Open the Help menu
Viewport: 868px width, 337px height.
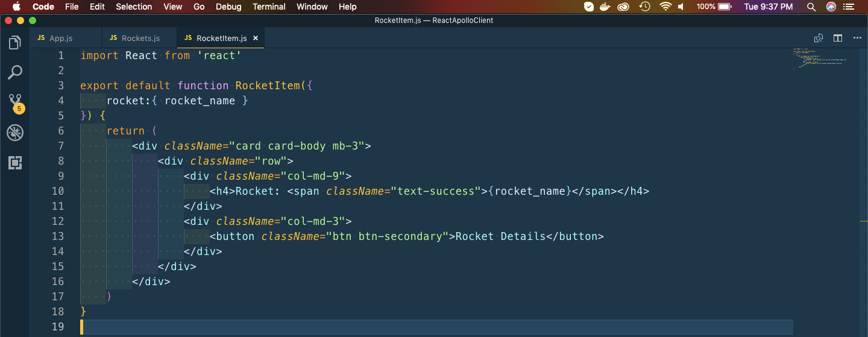pos(348,7)
